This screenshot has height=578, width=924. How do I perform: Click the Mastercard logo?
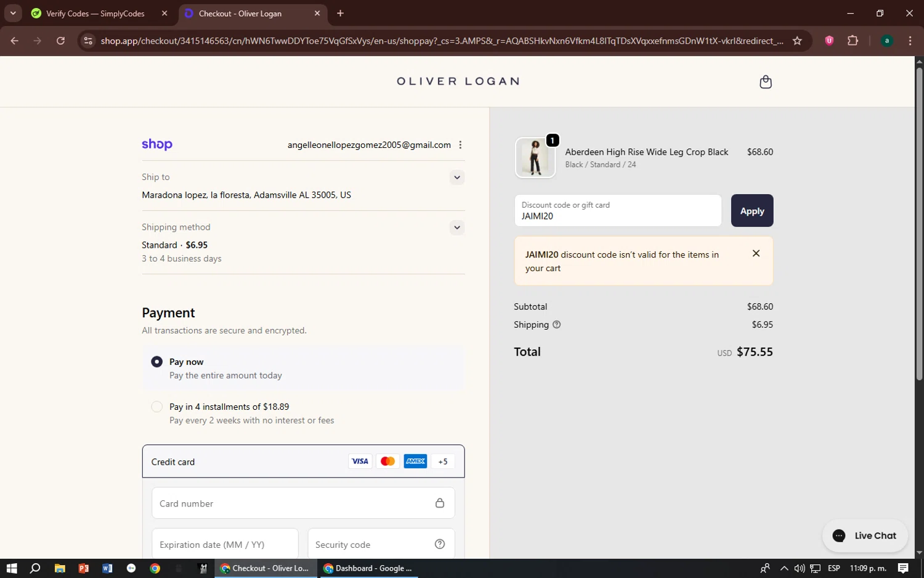387,461
